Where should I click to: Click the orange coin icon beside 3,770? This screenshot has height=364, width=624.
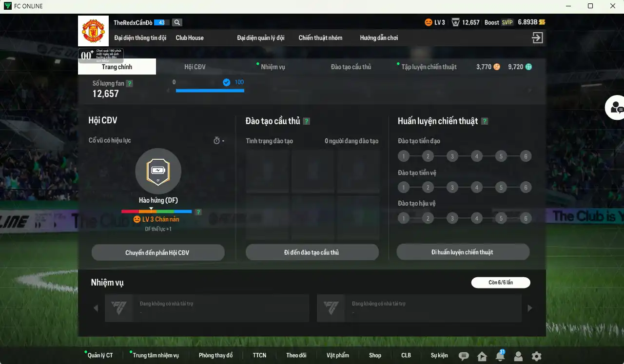(497, 67)
